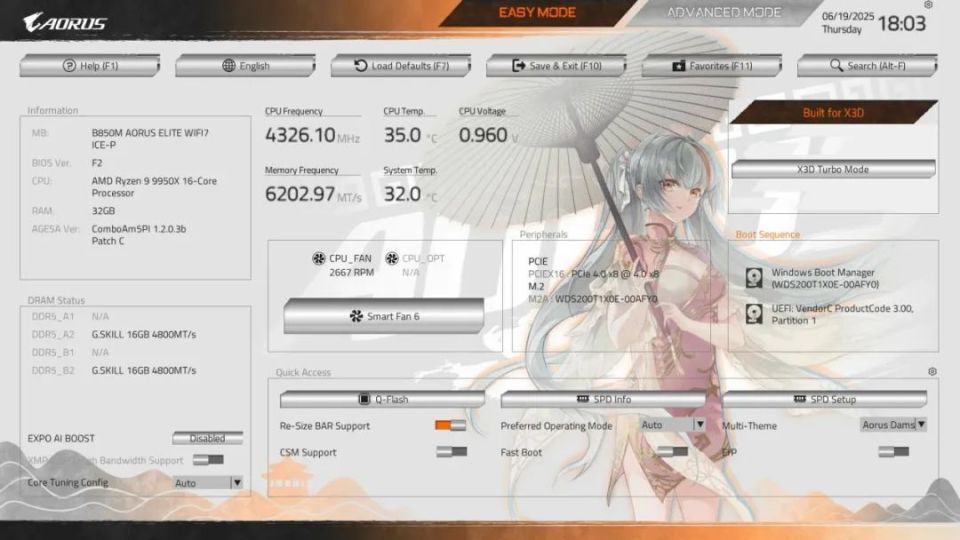Click the PCIEX16 PCIe 4.0 x8 entry
Screen dimensions: 960x540
(x=593, y=274)
